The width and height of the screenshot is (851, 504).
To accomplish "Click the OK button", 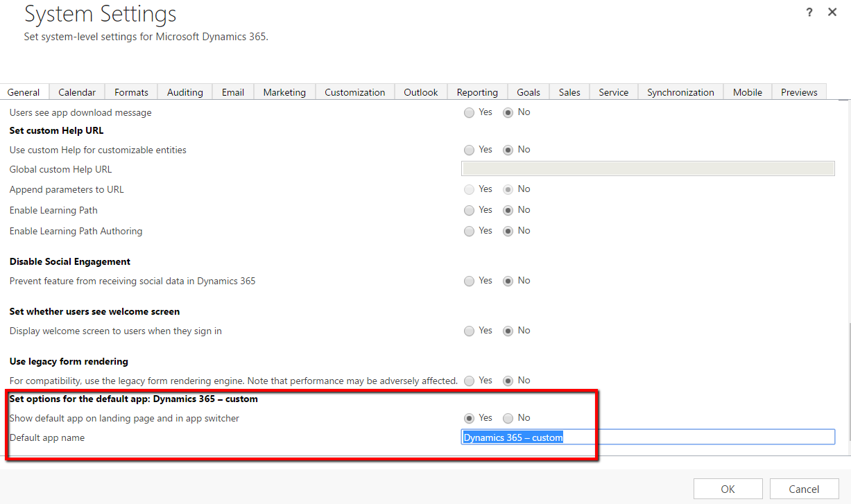I will [x=728, y=489].
